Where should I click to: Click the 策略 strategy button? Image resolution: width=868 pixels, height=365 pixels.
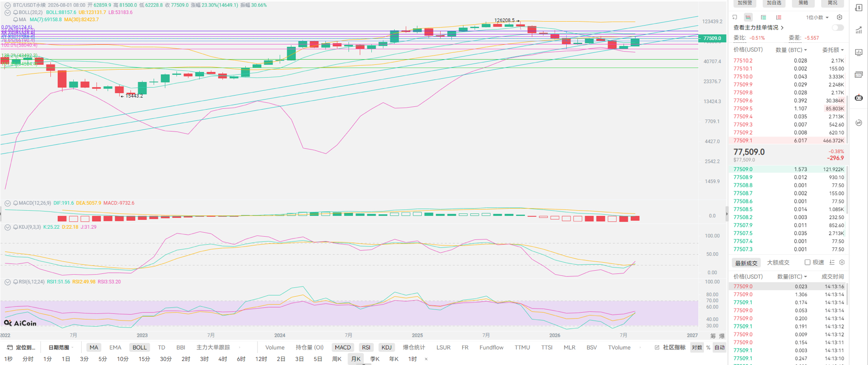coord(803,3)
